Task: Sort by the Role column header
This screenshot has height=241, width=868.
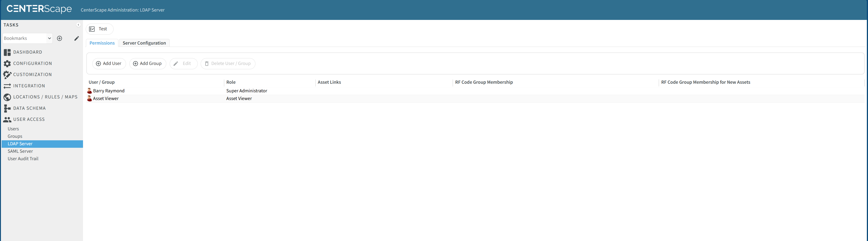Action: click(231, 82)
